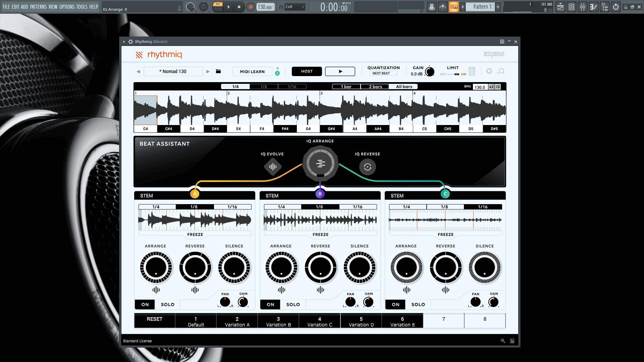This screenshot has height=362, width=644.
Task: Open FL Studio FILE menu
Action: 6,7
